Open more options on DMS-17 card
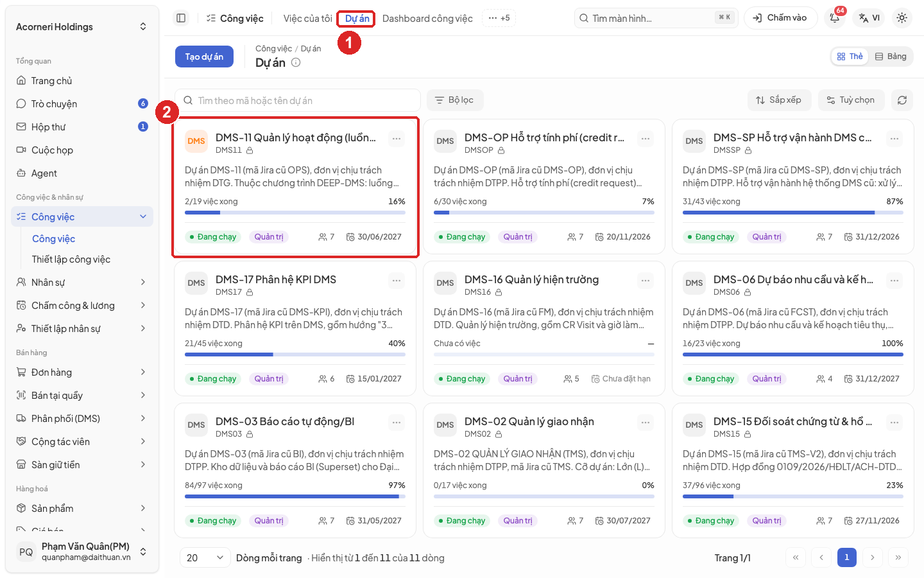The image size is (924, 578). point(397,281)
